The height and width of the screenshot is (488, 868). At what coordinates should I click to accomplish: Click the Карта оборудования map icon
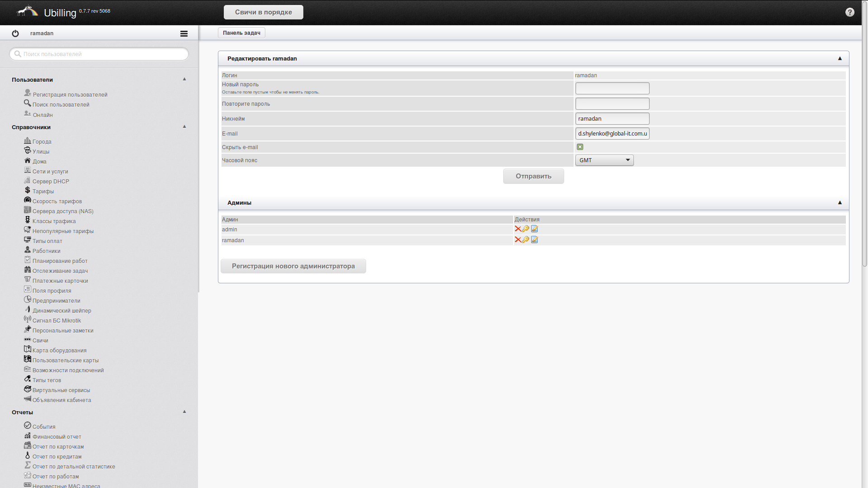(28, 349)
